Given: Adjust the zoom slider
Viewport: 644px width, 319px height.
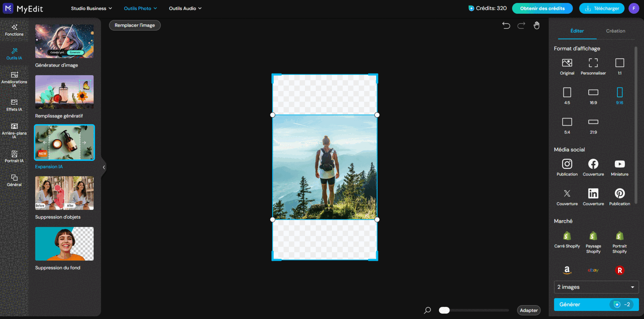Looking at the screenshot, I should (444, 310).
